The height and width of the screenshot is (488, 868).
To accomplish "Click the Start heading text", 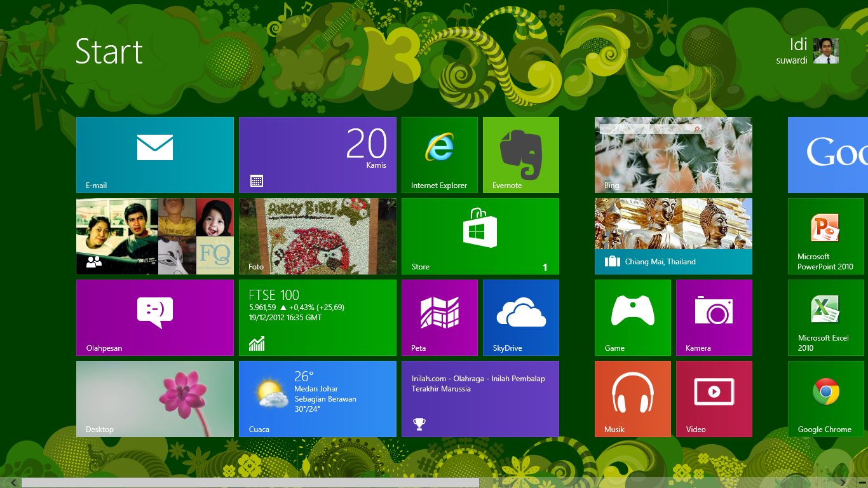I will [109, 51].
